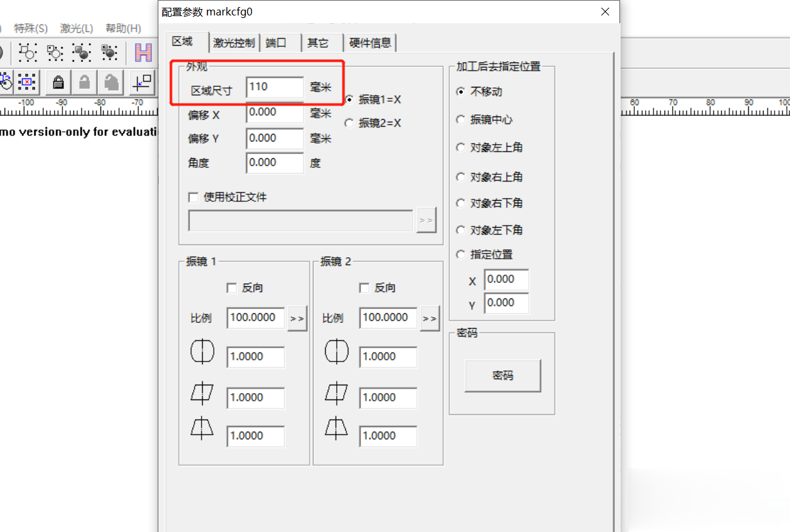Click the 密码 button
790x532 pixels.
(x=503, y=376)
